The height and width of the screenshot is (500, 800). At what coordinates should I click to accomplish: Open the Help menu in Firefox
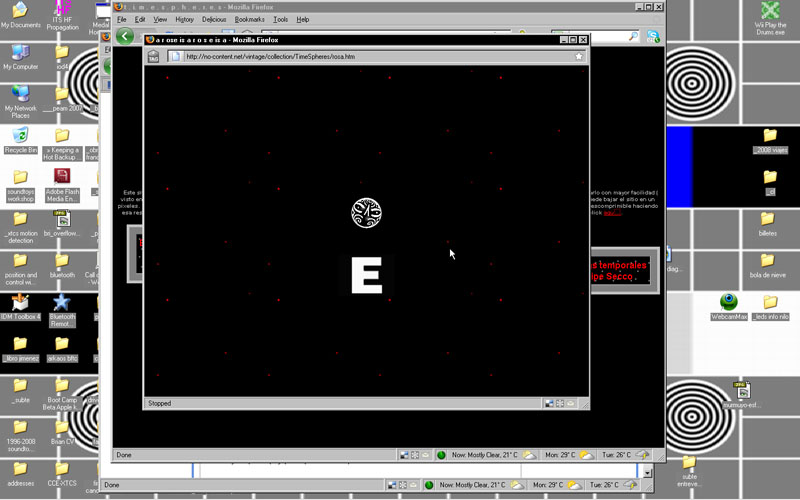(x=303, y=19)
